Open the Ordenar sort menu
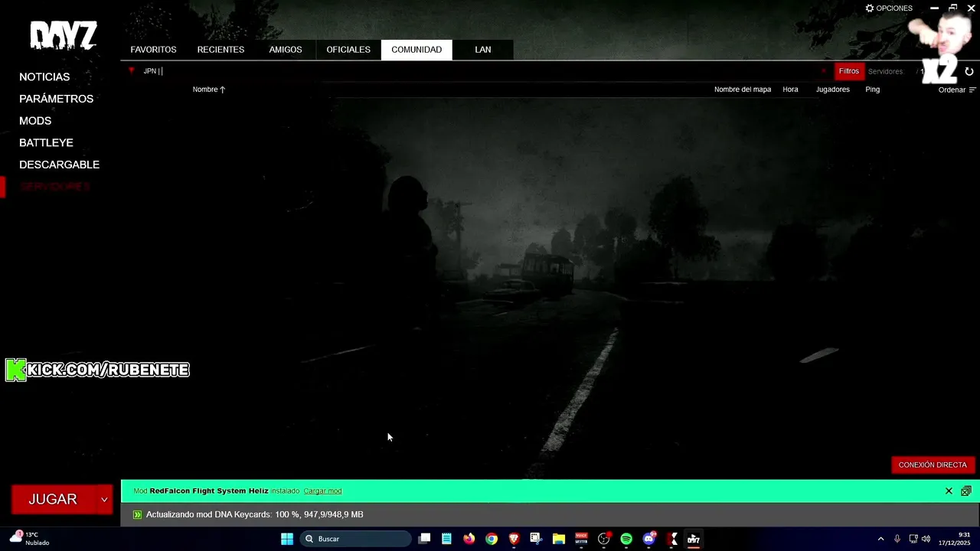 click(x=957, y=90)
